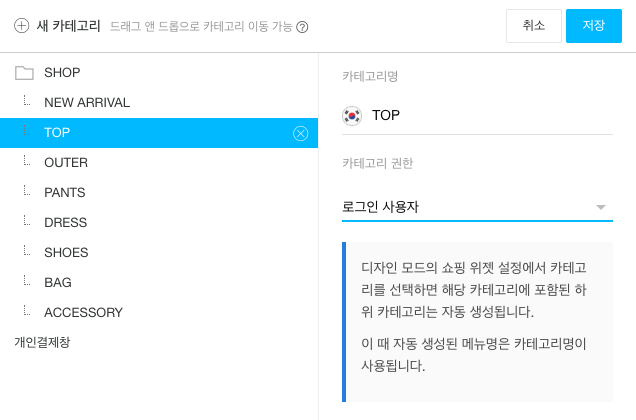Select the OUTER category
Screen dimensions: 636x420
click(x=159, y=163)
